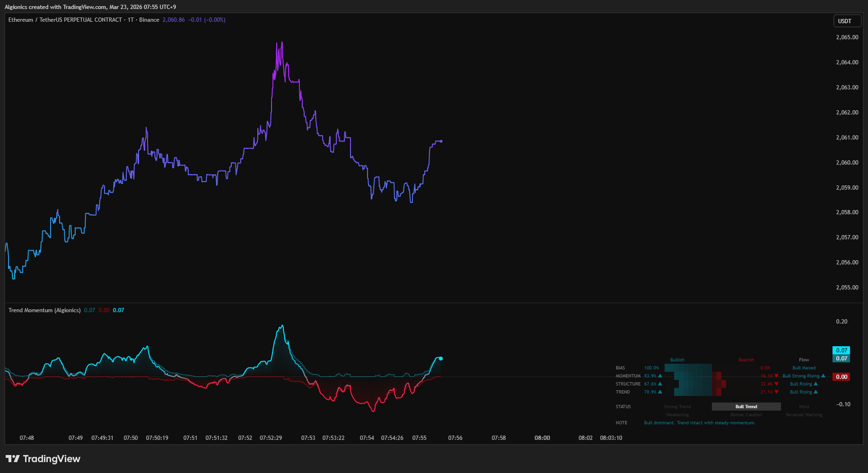The height and width of the screenshot is (473, 868).
Task: Click the Trend Momentum (Algionics) indicator title
Action: click(44, 310)
